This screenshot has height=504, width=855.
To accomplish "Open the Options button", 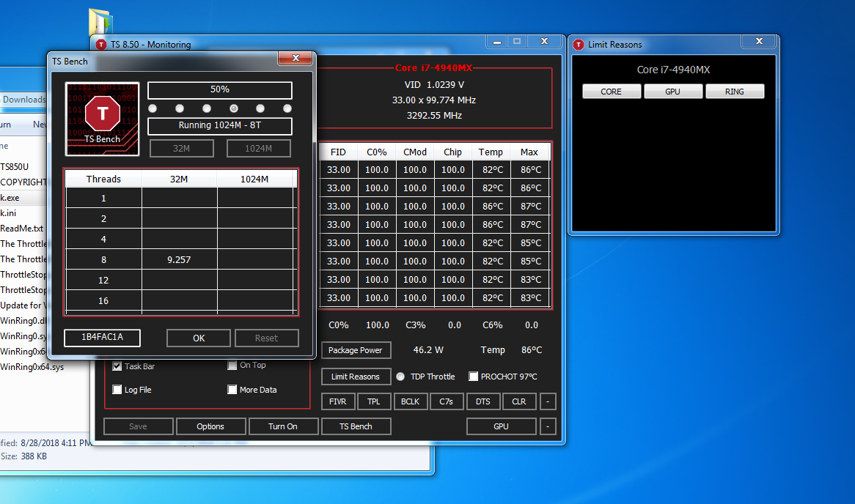I will (210, 426).
